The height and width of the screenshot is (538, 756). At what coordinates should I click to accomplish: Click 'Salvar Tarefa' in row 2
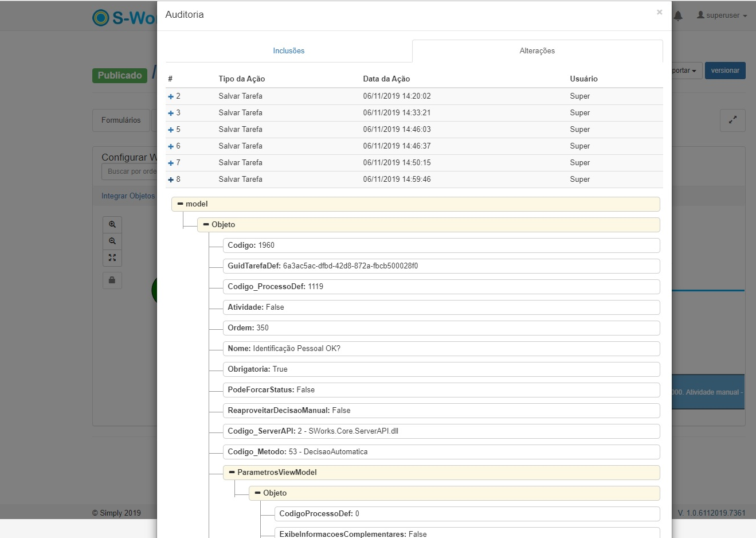click(241, 96)
